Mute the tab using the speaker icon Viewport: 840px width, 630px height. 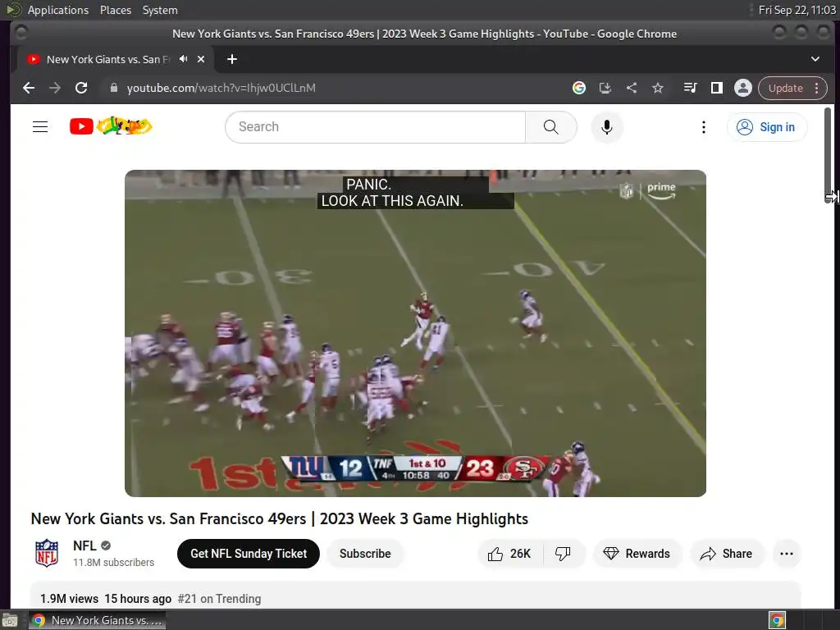(x=184, y=59)
